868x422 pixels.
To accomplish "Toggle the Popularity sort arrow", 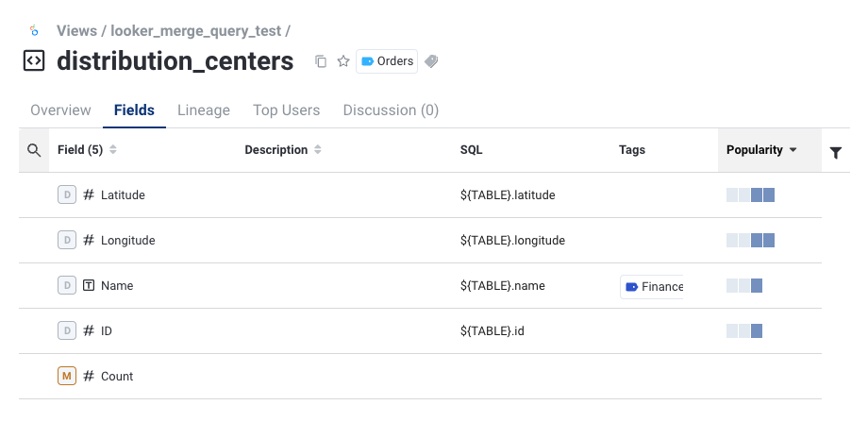I will coord(793,150).
